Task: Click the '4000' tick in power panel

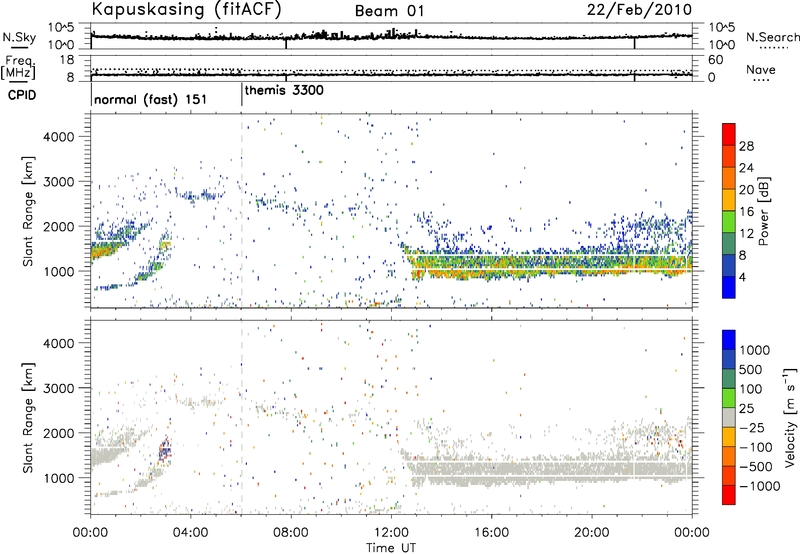Action: 59,137
